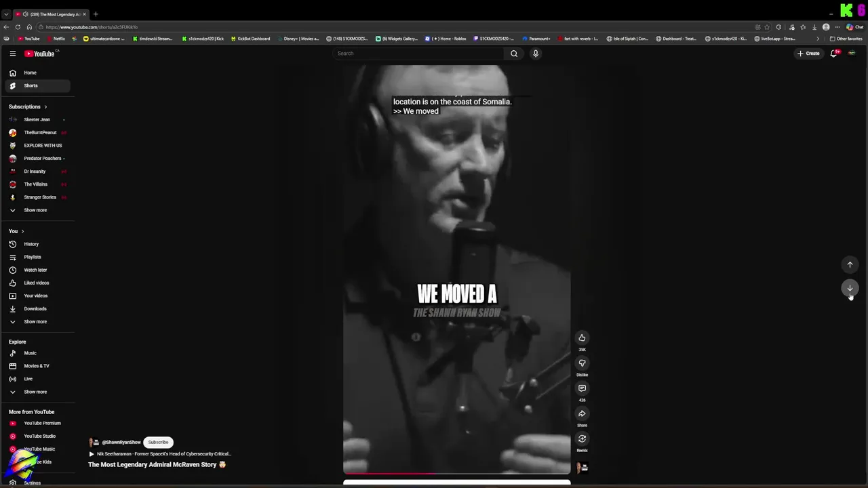This screenshot has height=488, width=868.
Task: Dislike this Short
Action: pos(582,363)
